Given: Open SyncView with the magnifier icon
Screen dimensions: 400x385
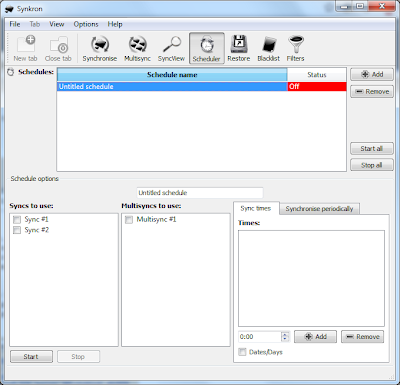Looking at the screenshot, I should click(x=171, y=49).
